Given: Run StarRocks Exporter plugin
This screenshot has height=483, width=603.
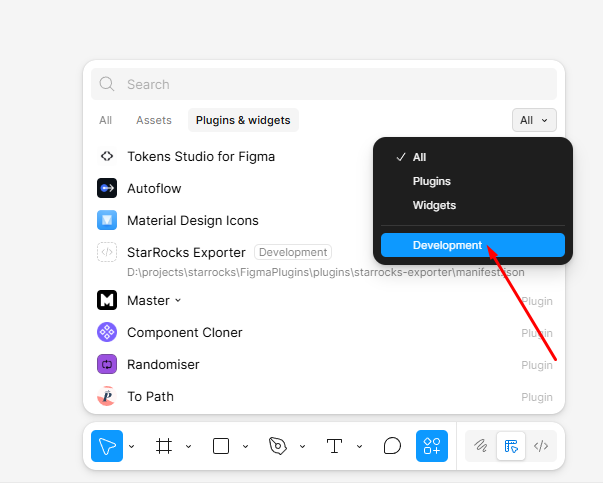Looking at the screenshot, I should click(x=186, y=252).
